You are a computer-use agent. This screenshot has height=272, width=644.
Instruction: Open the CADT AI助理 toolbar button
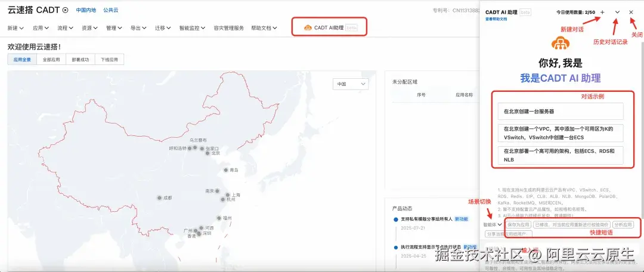(330, 27)
